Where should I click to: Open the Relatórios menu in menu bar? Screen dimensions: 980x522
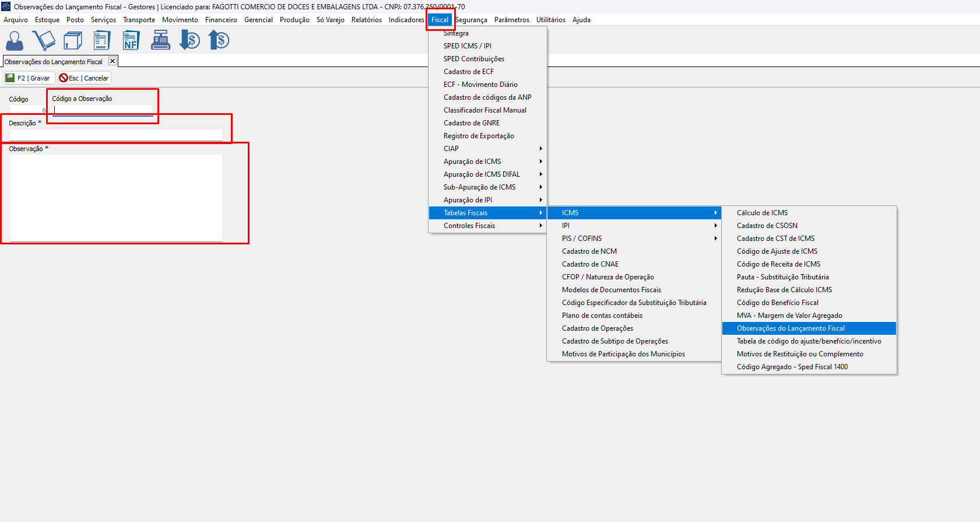pos(366,20)
